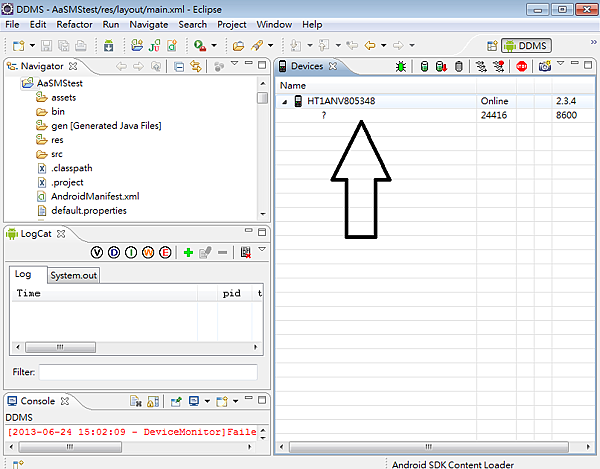This screenshot has width=600, height=469.
Task: Open the LogCat view menu triangle
Action: tap(262, 249)
